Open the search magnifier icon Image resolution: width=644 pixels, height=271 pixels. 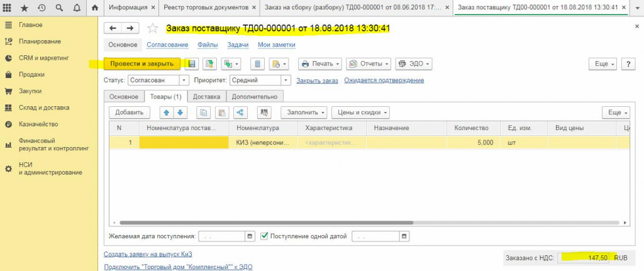click(x=58, y=8)
